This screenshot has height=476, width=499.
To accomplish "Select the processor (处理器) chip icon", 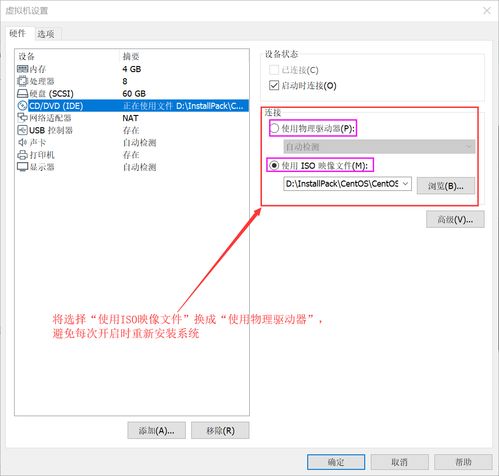I will point(22,81).
